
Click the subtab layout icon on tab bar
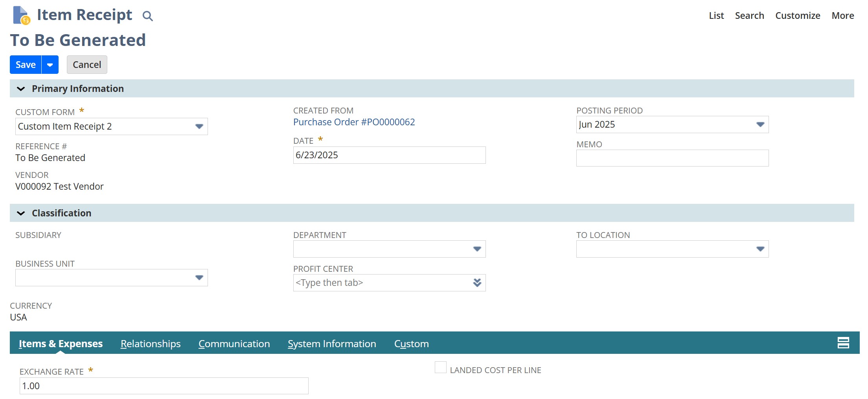pos(843,343)
